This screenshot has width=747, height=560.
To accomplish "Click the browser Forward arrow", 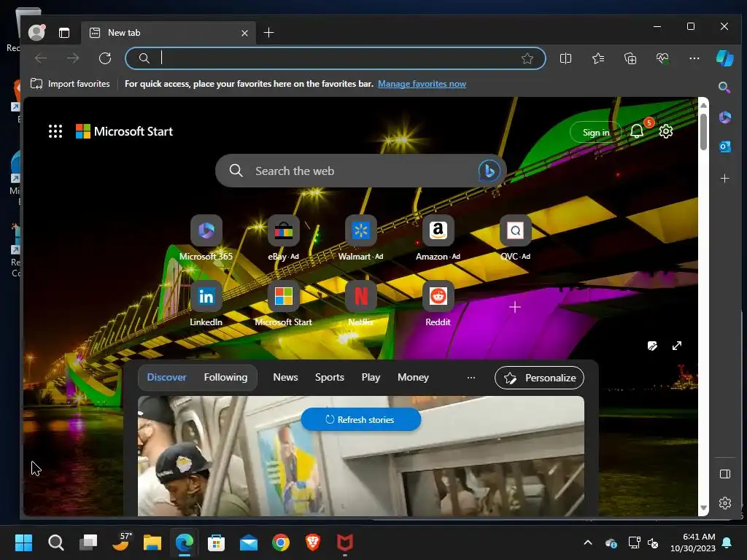I will point(73,58).
